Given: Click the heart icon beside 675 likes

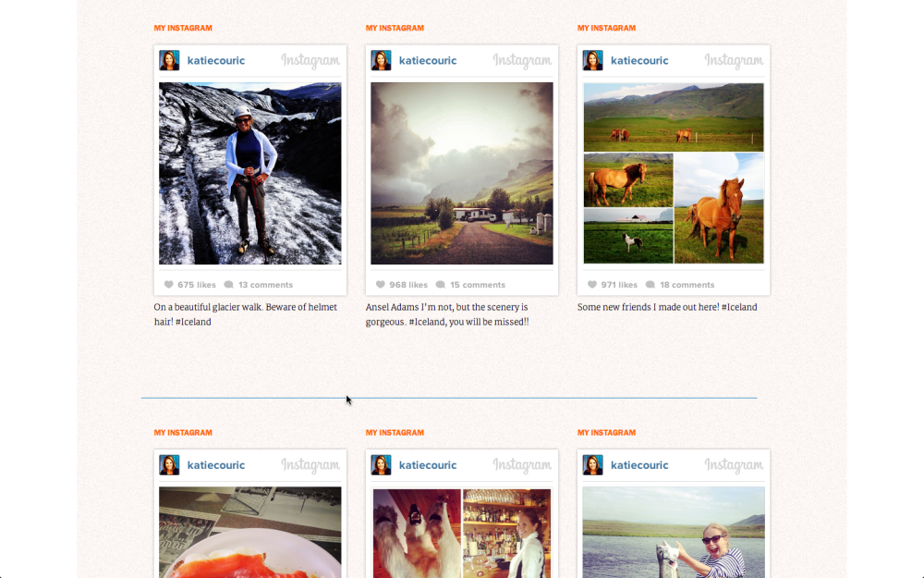Looking at the screenshot, I should (x=168, y=284).
